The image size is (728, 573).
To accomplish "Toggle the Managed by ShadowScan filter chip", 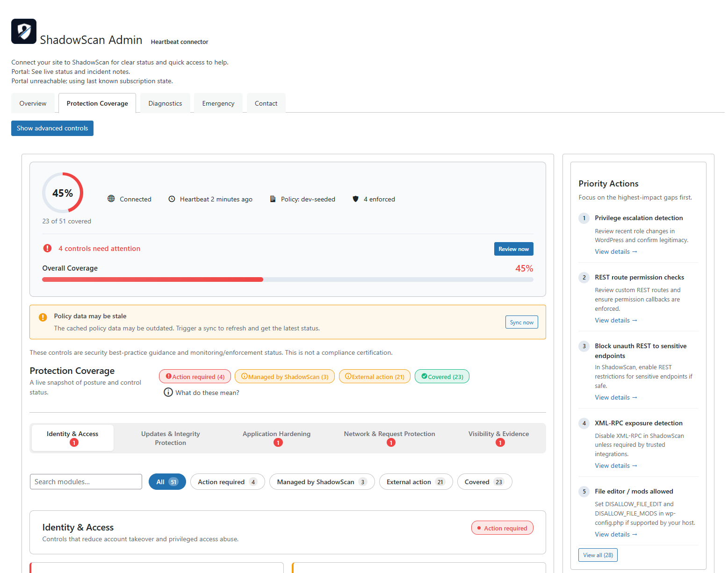I will point(322,482).
